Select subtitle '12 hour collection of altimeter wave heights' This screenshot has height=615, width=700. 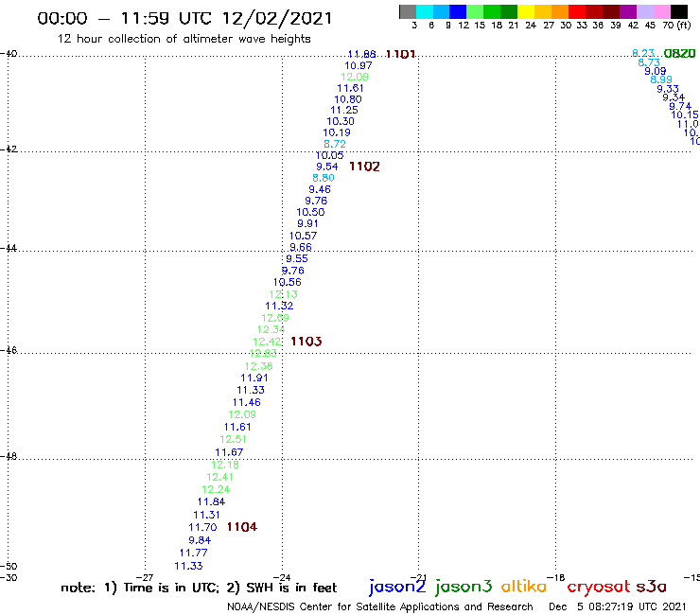pyautogui.click(x=184, y=39)
